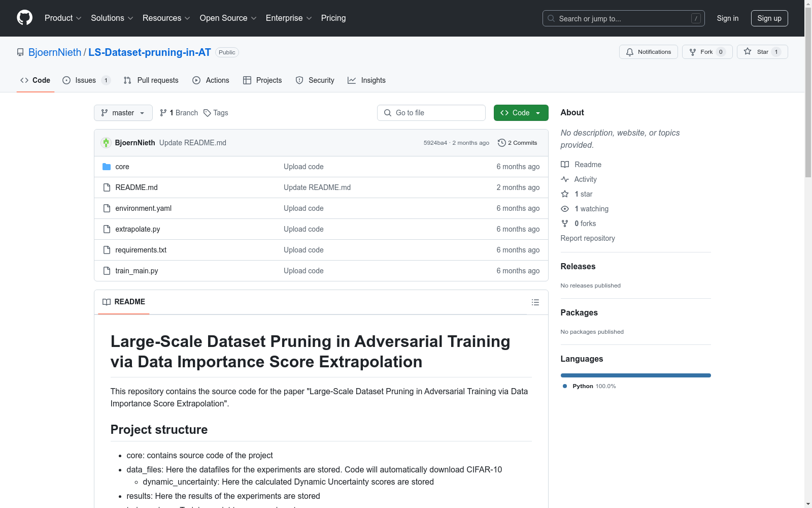Click the Readme book icon in About
This screenshot has width=812, height=508.
[565, 165]
